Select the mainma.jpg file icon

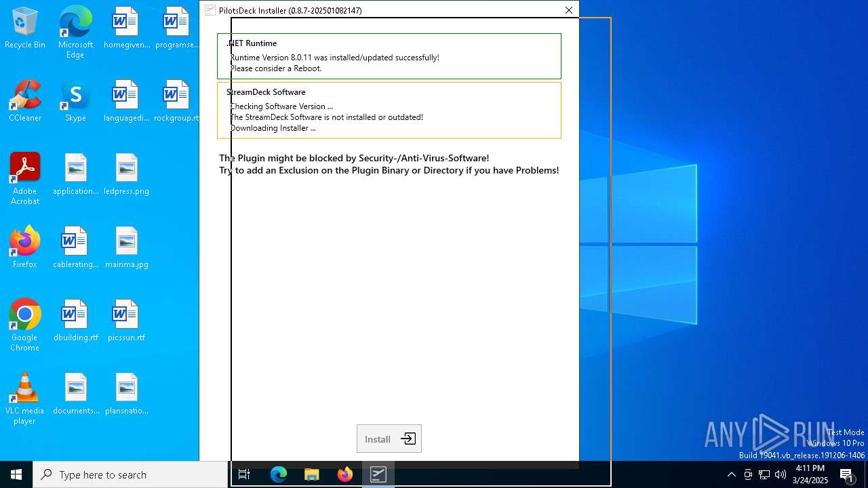pyautogui.click(x=127, y=248)
